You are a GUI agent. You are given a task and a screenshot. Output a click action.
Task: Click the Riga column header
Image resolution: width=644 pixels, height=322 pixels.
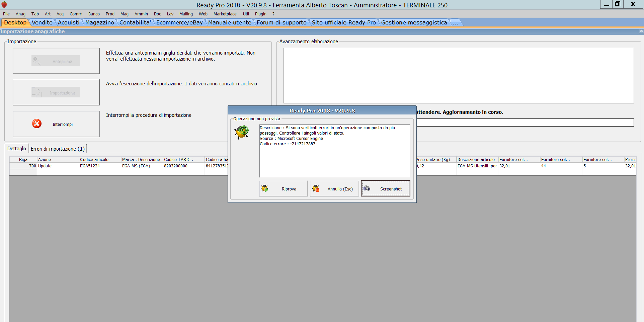coord(23,160)
